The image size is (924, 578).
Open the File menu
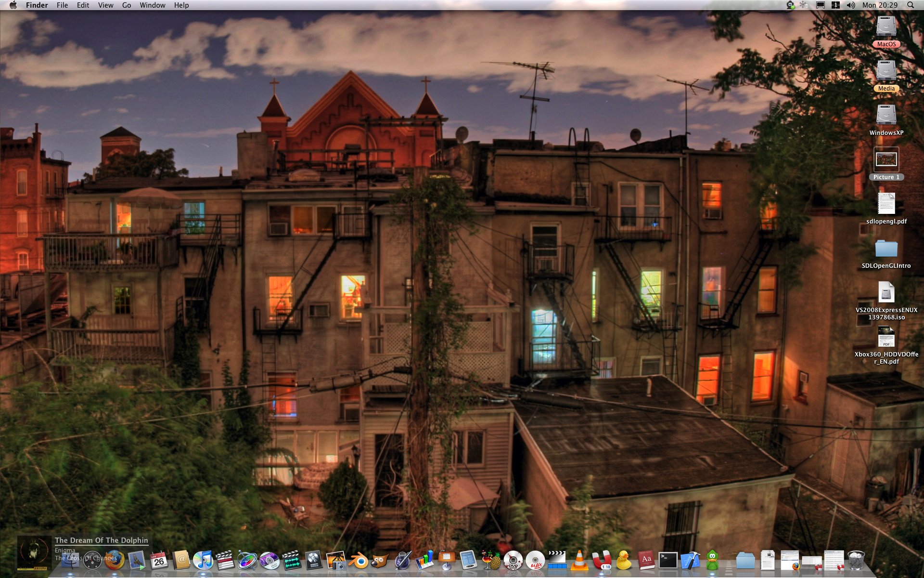(x=62, y=5)
